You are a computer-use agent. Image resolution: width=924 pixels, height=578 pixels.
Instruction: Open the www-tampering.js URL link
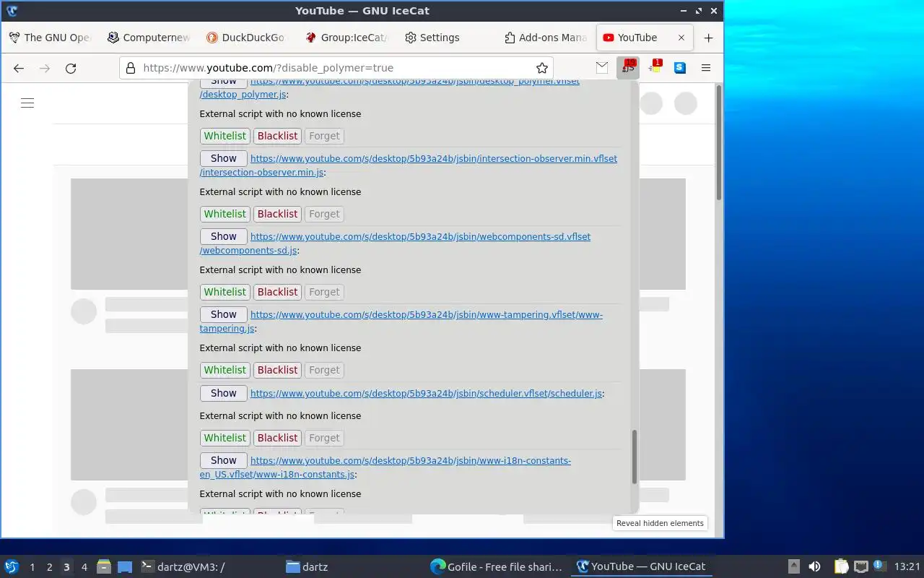pyautogui.click(x=426, y=315)
